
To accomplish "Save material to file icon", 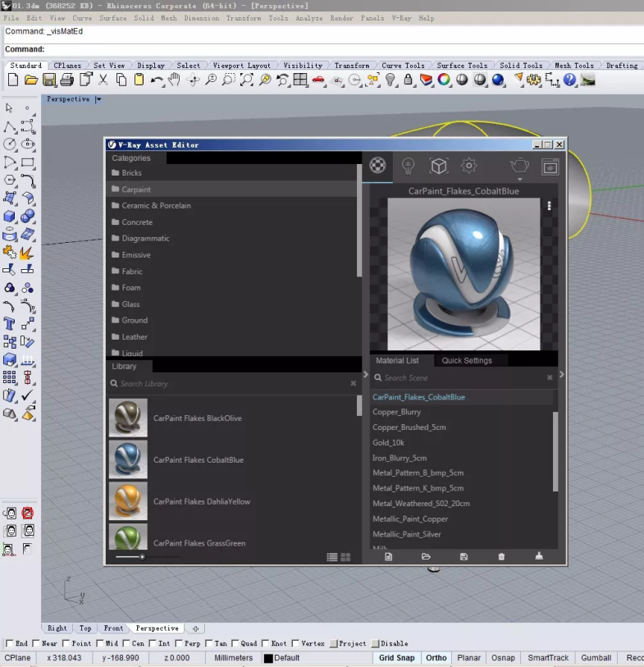I will pos(464,556).
